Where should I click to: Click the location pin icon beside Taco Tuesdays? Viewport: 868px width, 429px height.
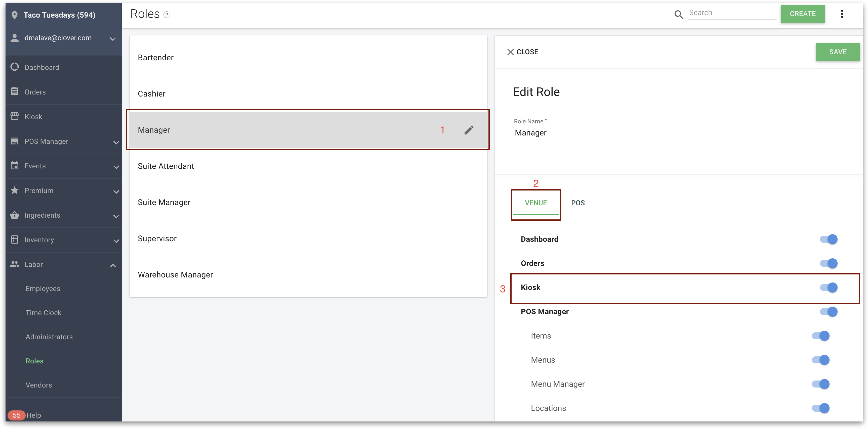click(x=15, y=15)
